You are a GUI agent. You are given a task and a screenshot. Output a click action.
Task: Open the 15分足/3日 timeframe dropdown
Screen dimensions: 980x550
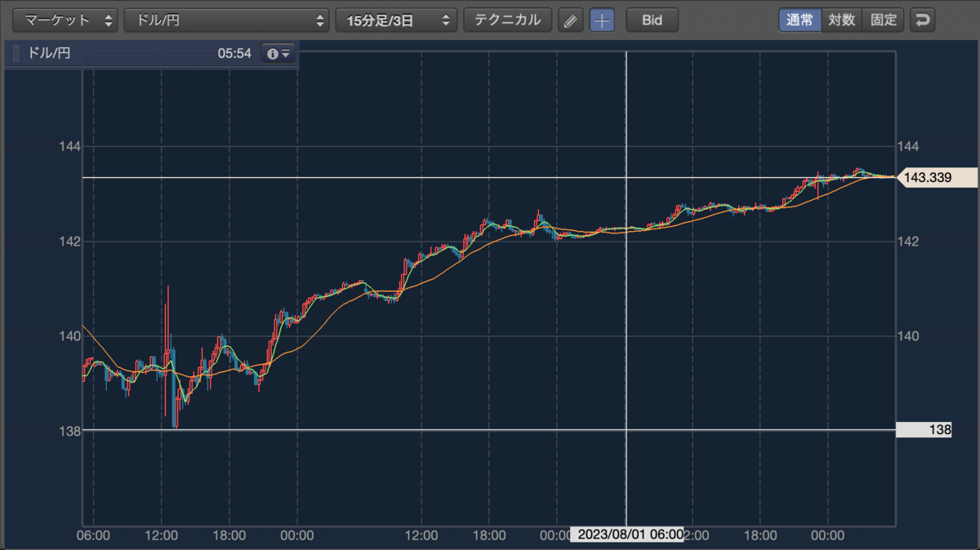point(396,20)
